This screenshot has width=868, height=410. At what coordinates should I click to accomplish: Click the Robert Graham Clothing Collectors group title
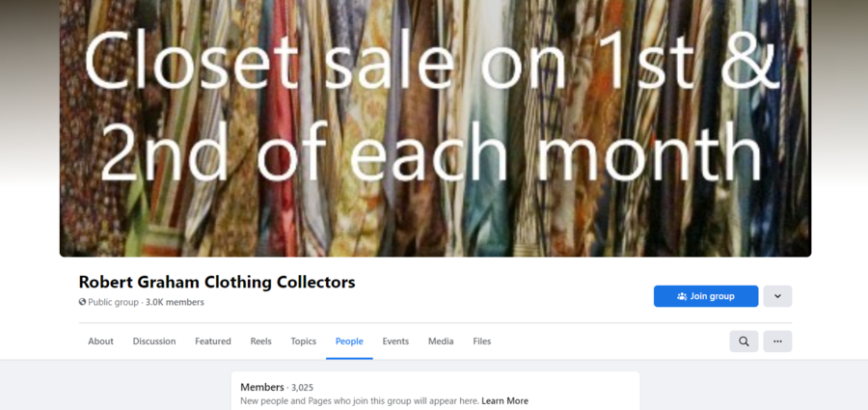tap(217, 282)
